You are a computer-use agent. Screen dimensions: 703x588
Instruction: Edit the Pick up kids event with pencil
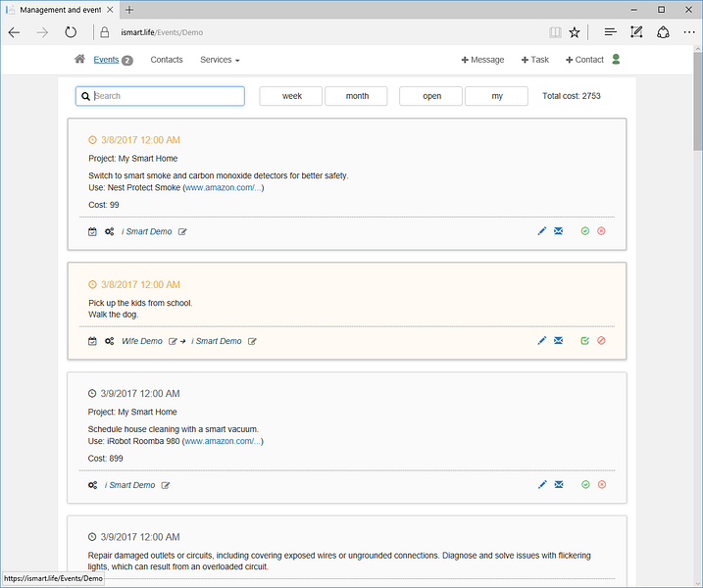(x=542, y=341)
